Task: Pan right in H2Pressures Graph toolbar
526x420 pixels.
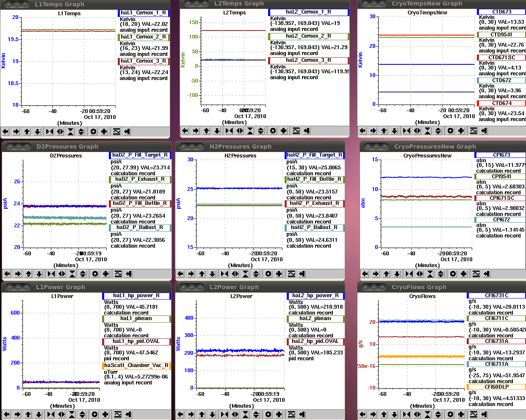Action: [191, 274]
